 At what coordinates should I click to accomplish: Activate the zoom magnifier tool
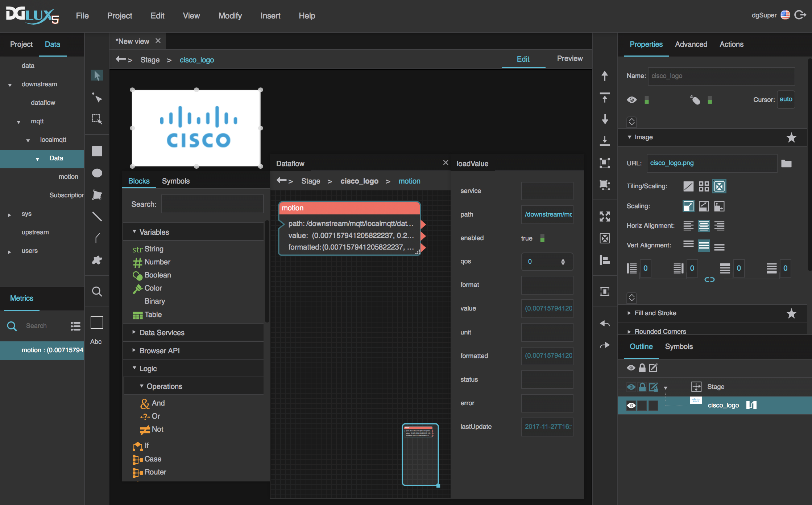pos(97,291)
